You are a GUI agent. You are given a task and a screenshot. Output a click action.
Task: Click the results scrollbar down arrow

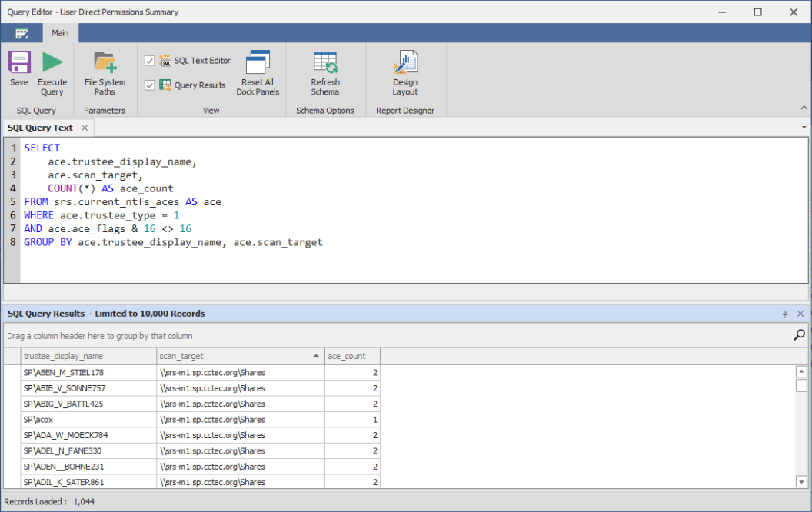tap(801, 481)
